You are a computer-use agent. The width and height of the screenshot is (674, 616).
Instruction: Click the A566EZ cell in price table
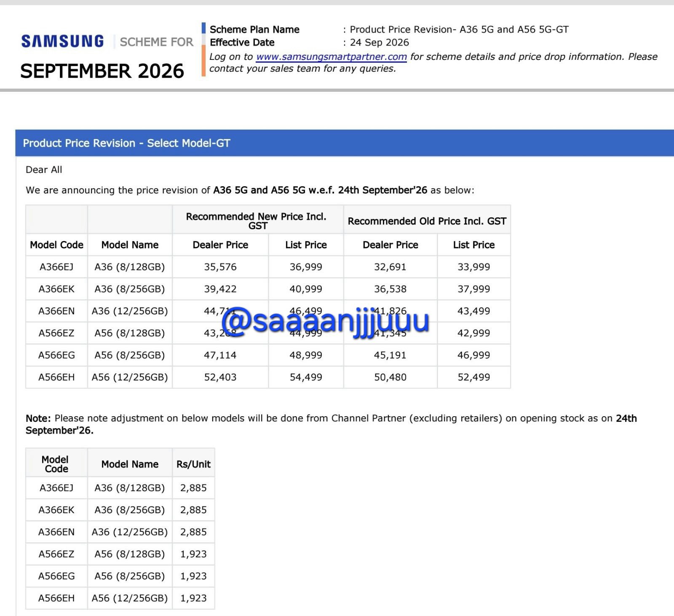point(56,333)
